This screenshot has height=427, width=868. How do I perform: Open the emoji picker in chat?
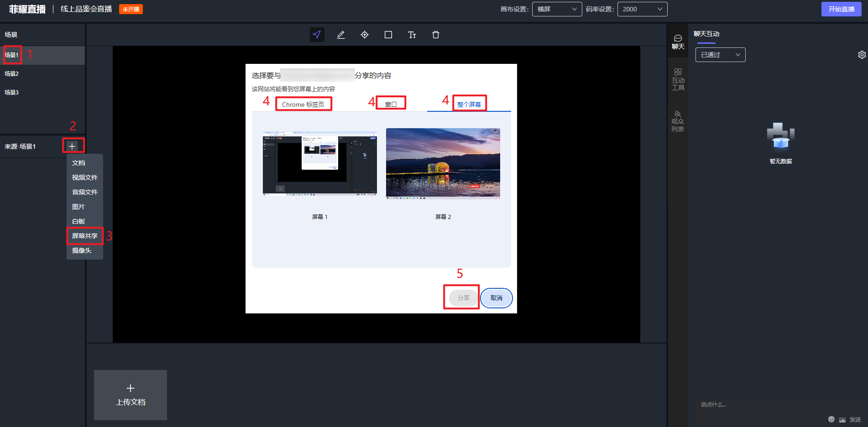[x=831, y=419]
